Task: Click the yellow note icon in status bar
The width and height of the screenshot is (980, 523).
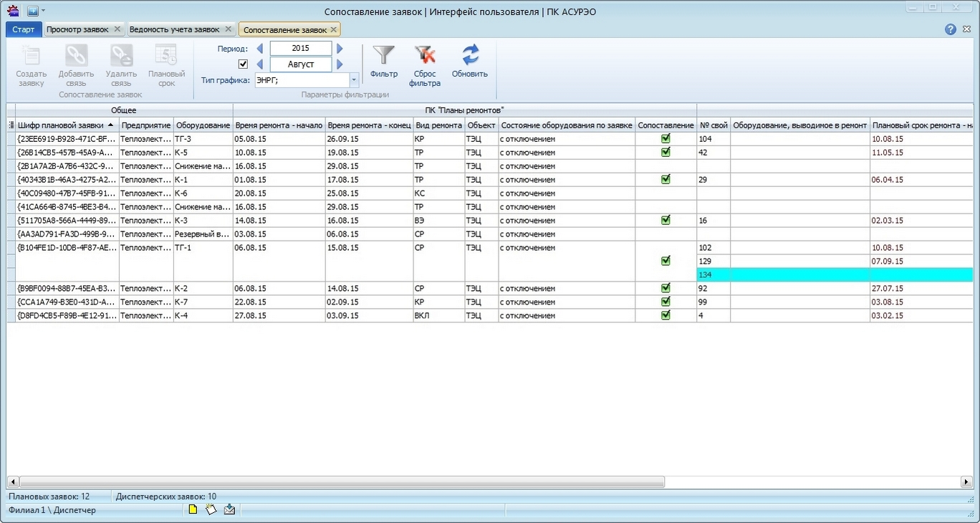Action: coord(193,510)
